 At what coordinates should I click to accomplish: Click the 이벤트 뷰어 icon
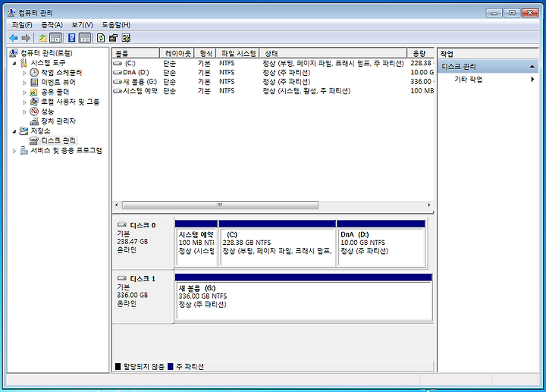34,82
